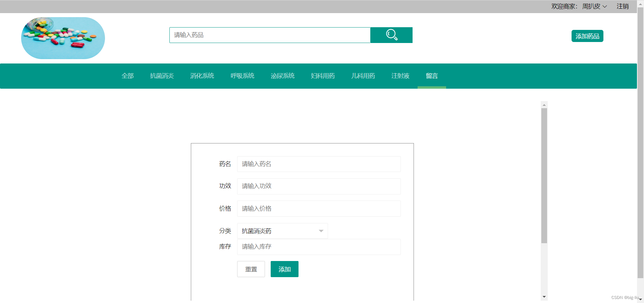
Task: Click the 添加药品 button in the header
Action: tap(587, 36)
